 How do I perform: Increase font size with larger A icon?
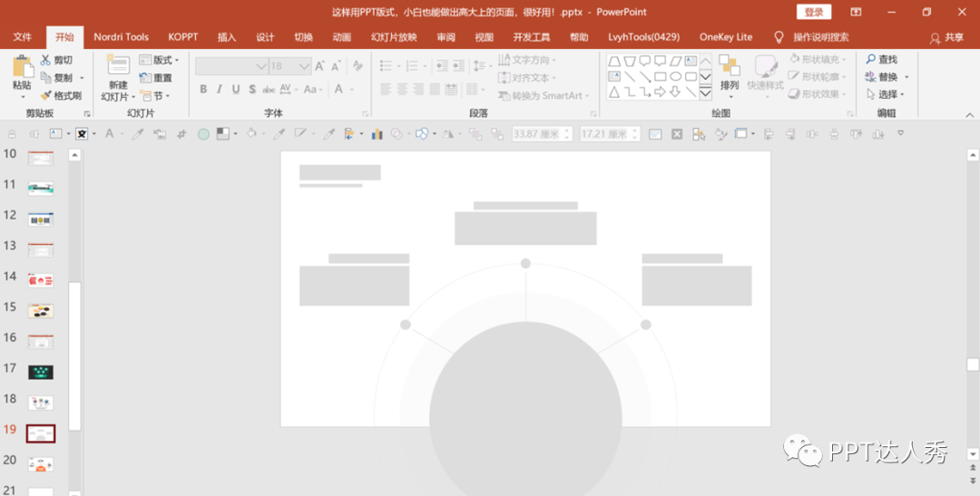(x=319, y=65)
